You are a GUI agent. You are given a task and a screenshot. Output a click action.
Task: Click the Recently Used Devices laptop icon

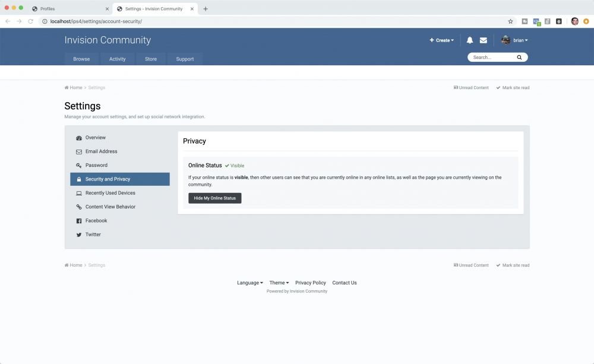click(x=79, y=193)
